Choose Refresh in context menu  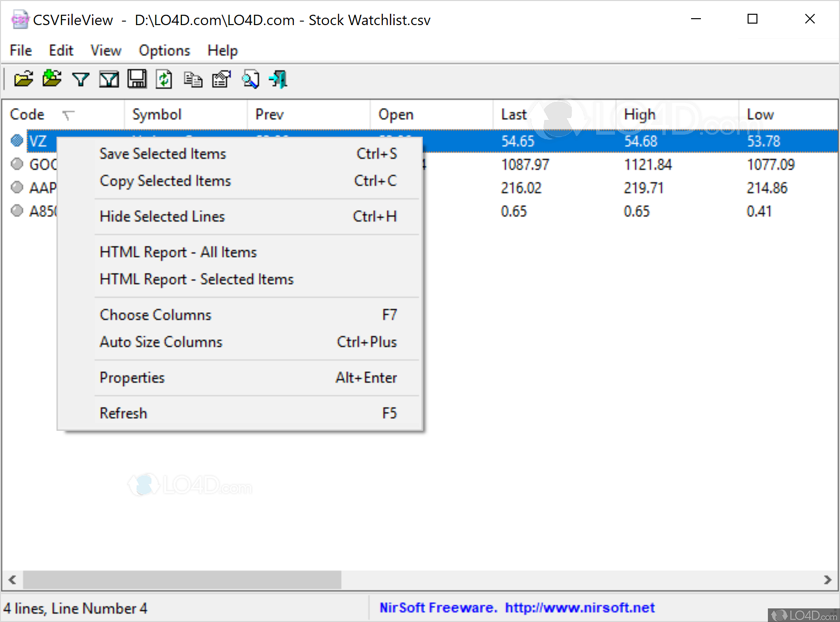241,414
